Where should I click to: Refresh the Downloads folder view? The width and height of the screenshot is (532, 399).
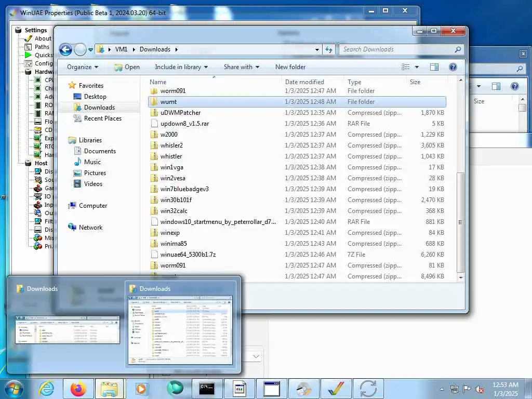pyautogui.click(x=328, y=49)
